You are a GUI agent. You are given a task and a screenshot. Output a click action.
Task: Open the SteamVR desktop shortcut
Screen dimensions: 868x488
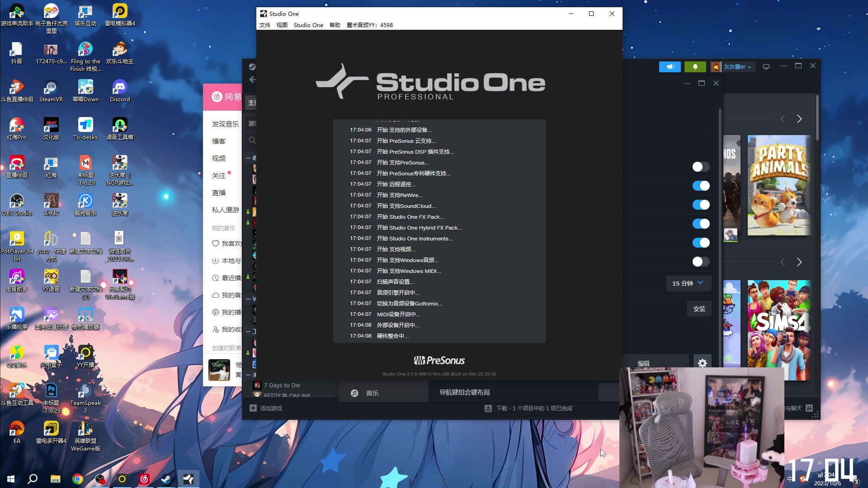pos(51,90)
